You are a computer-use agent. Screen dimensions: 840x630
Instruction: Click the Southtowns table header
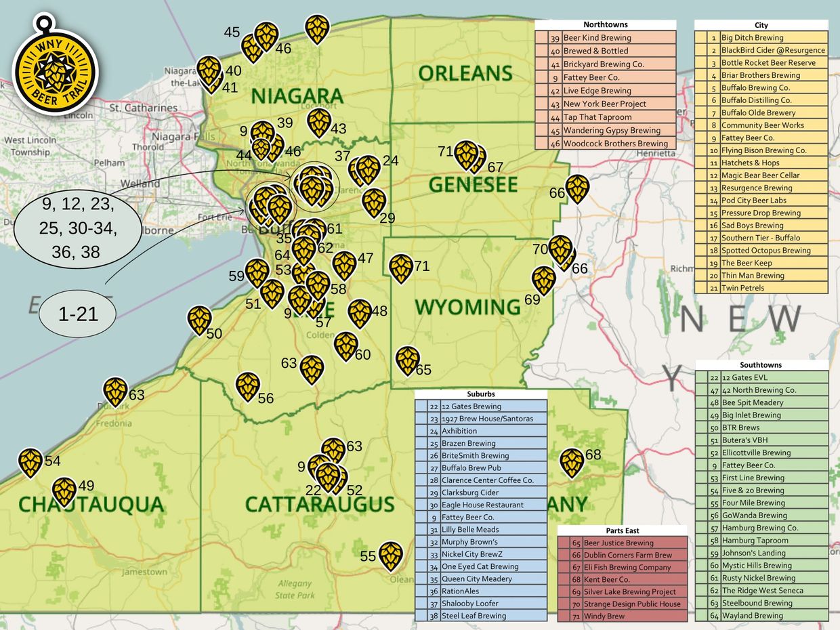tap(761, 364)
